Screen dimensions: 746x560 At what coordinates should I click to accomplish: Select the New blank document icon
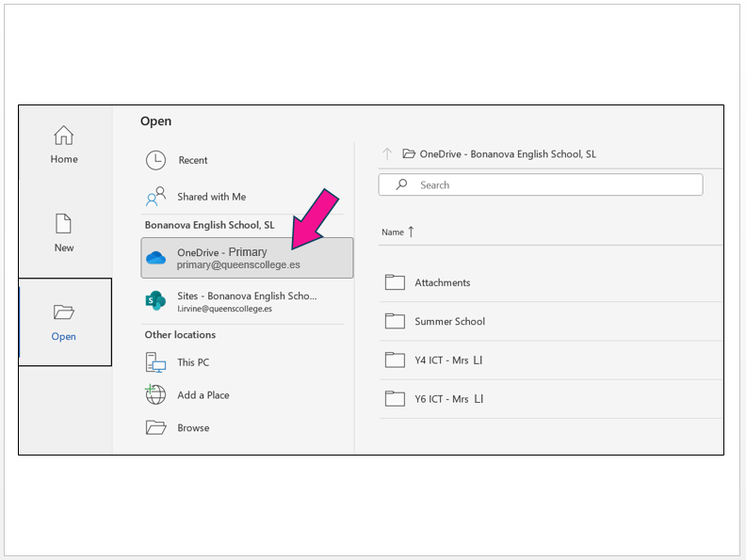[63, 223]
